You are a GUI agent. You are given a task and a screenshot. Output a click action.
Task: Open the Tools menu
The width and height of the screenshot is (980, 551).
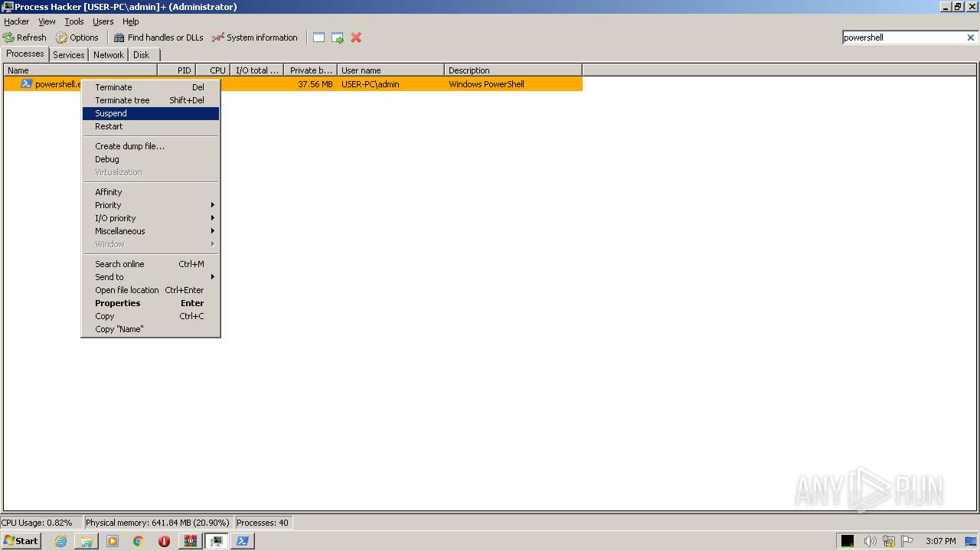pos(74,21)
